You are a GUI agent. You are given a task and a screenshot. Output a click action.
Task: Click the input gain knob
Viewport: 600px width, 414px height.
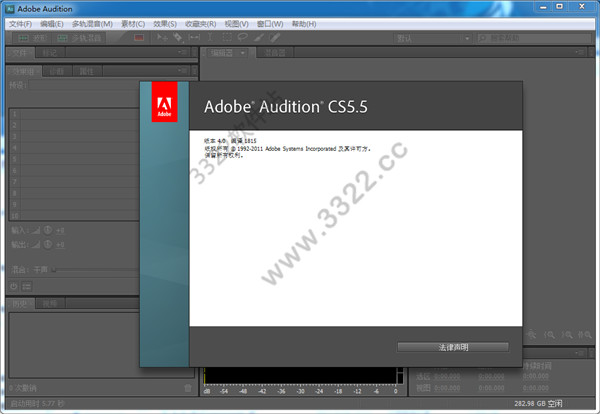click(x=48, y=230)
